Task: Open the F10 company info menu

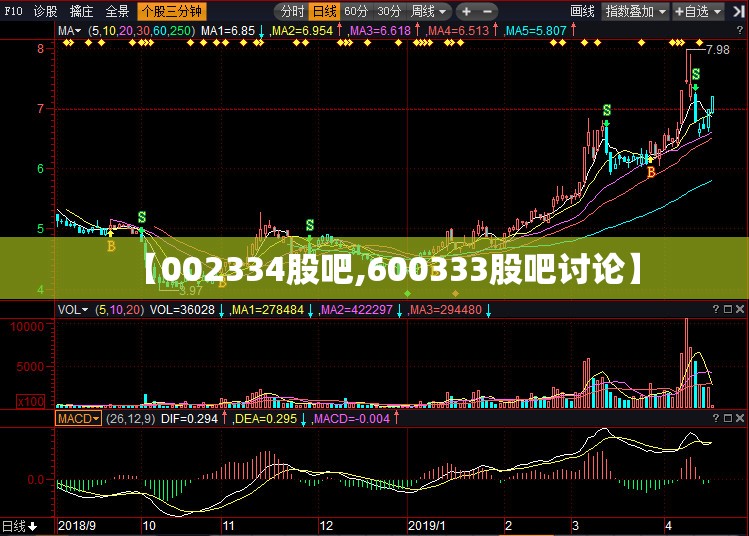Action: click(x=13, y=11)
